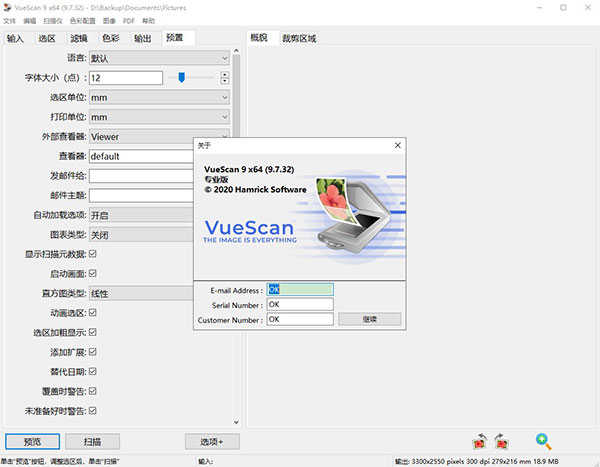600x467 pixels.
Task: Minimize the VueScan window
Action: [540, 7]
